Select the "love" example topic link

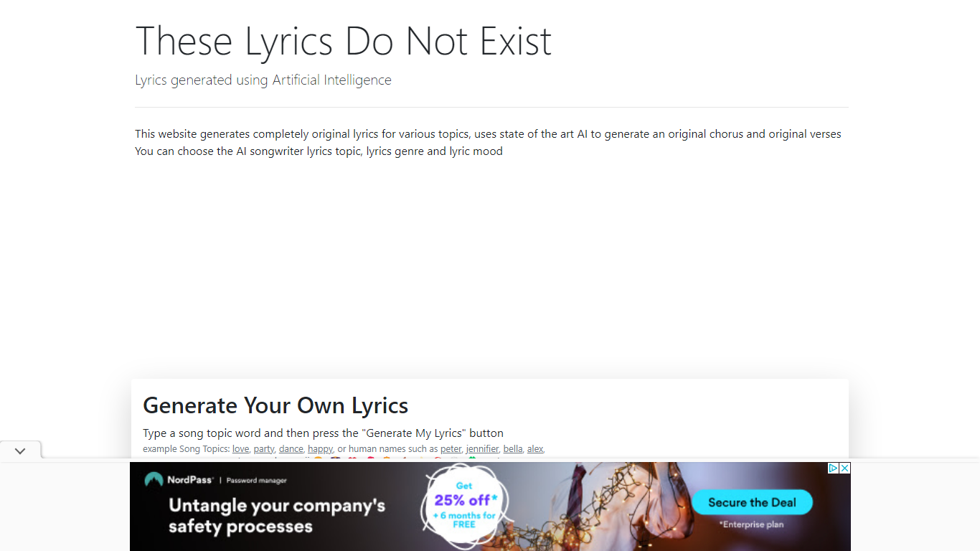[x=240, y=449]
